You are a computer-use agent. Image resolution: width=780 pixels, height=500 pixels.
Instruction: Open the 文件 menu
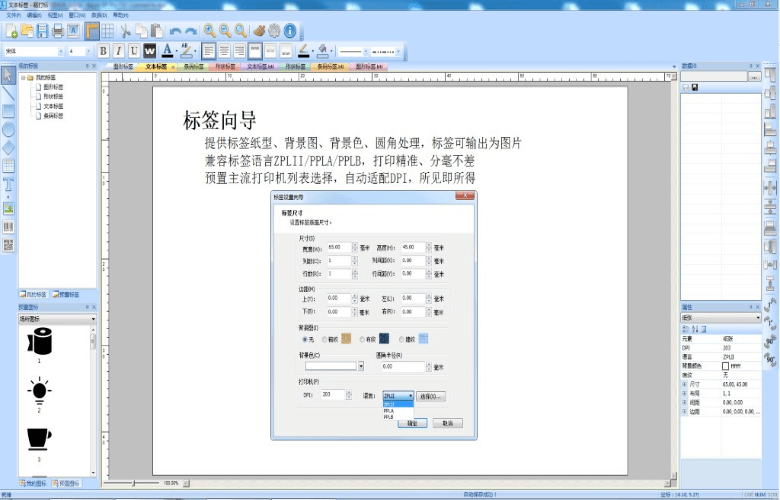point(13,15)
